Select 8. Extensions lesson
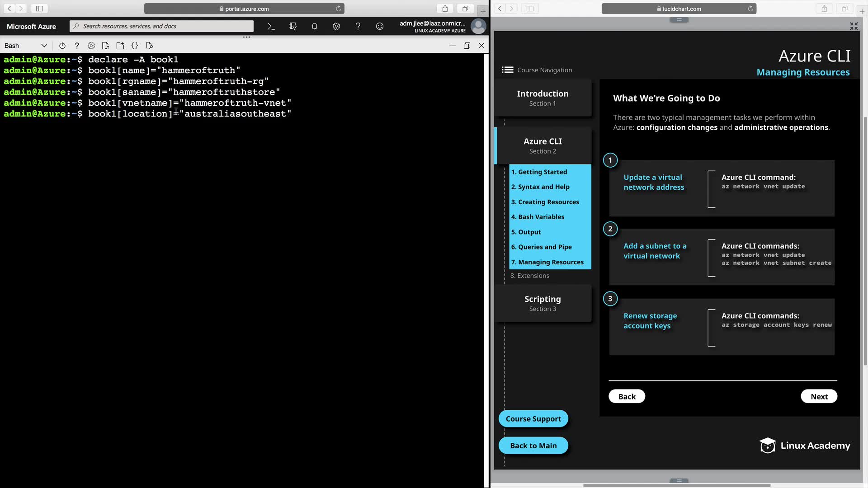 (x=529, y=276)
